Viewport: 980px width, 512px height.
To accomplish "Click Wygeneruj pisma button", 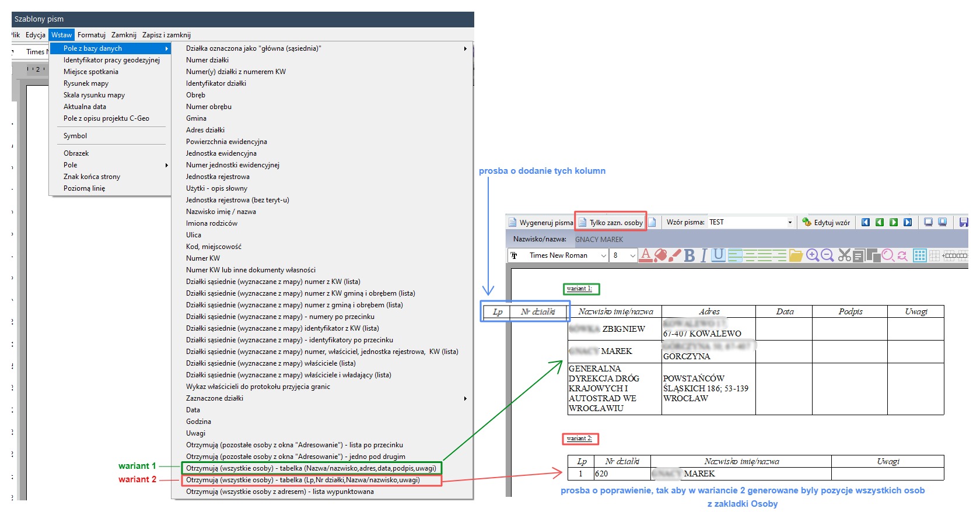I will pyautogui.click(x=541, y=222).
